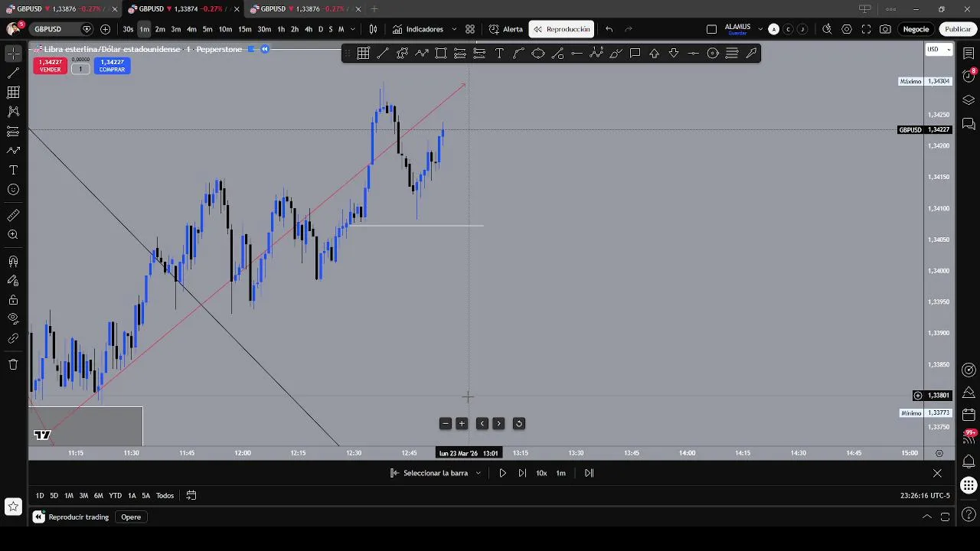Open the 1m replay interval selector

click(560, 473)
